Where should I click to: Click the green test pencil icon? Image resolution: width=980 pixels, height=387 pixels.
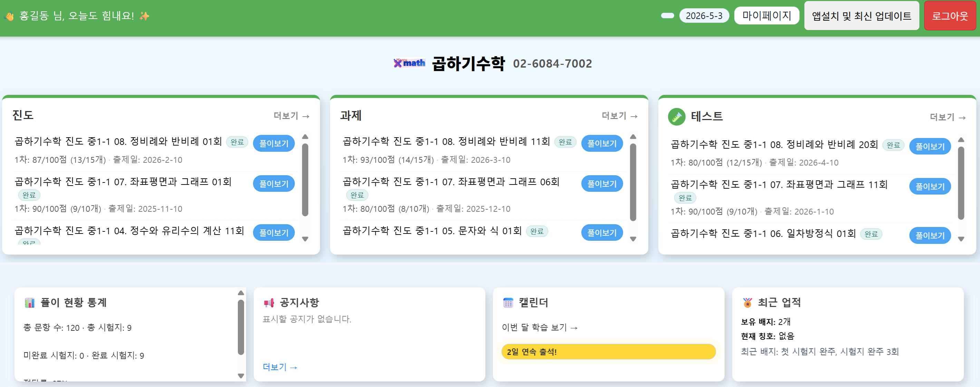(677, 117)
